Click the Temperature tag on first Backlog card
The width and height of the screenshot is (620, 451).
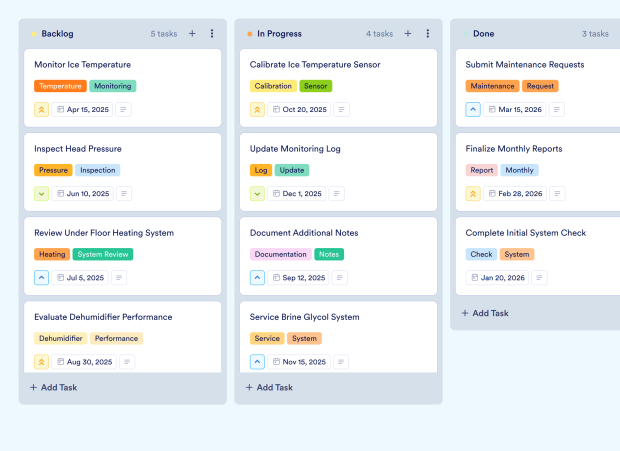(60, 86)
